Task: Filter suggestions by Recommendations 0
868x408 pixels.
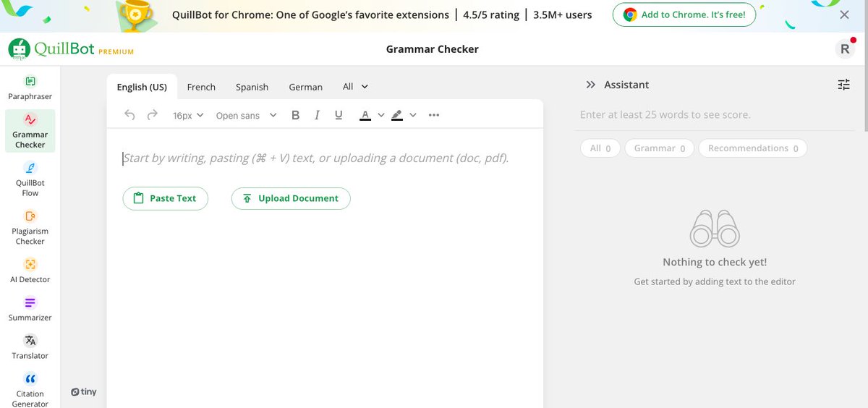Action: 753,148
